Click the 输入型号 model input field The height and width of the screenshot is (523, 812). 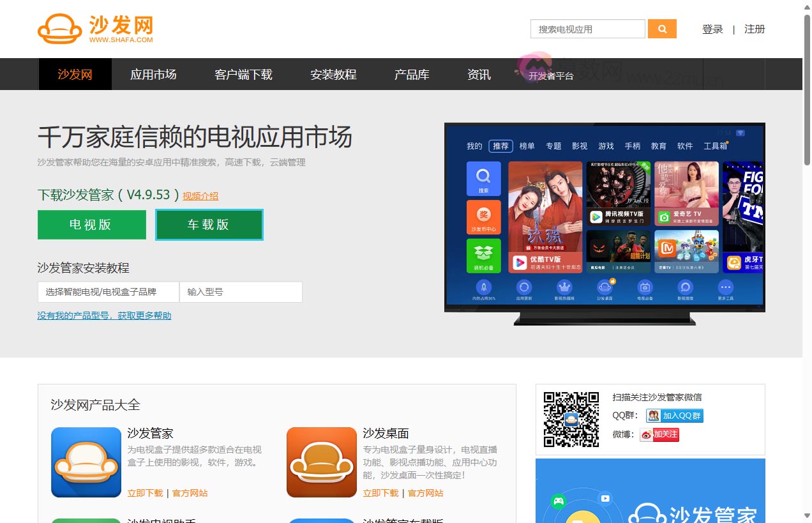[x=241, y=291]
